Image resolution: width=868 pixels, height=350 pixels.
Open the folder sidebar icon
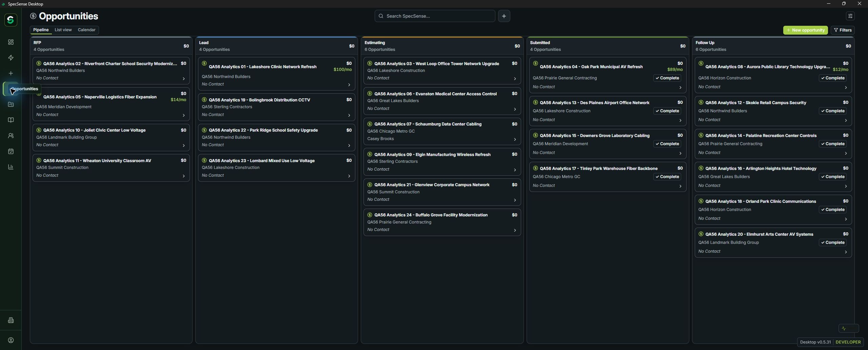(x=11, y=104)
